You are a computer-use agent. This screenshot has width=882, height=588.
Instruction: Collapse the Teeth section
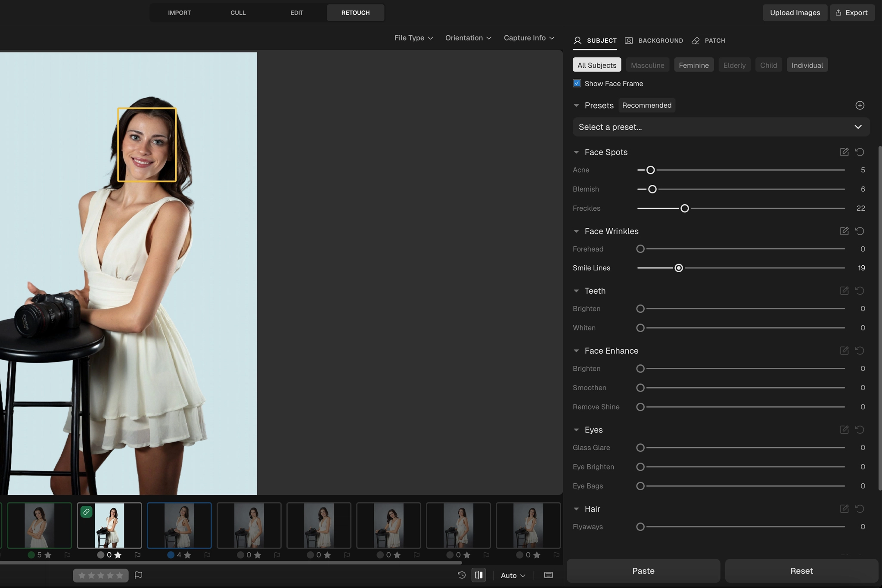[x=576, y=291]
